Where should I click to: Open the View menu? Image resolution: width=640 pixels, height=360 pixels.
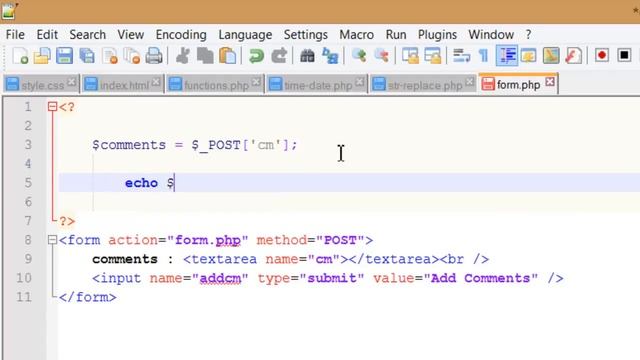point(131,35)
